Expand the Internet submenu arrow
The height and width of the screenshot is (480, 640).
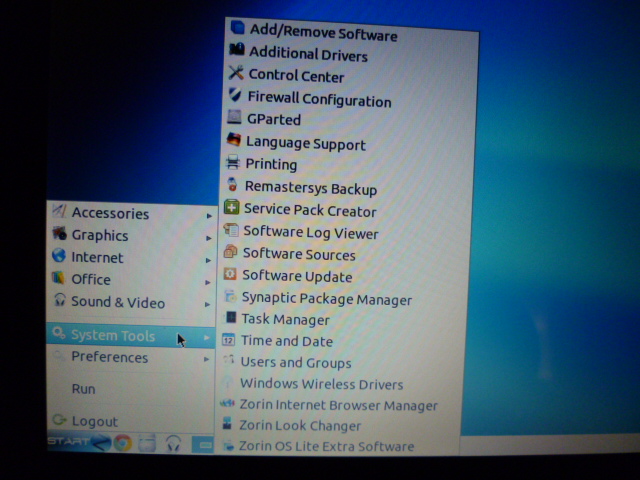[x=208, y=260]
